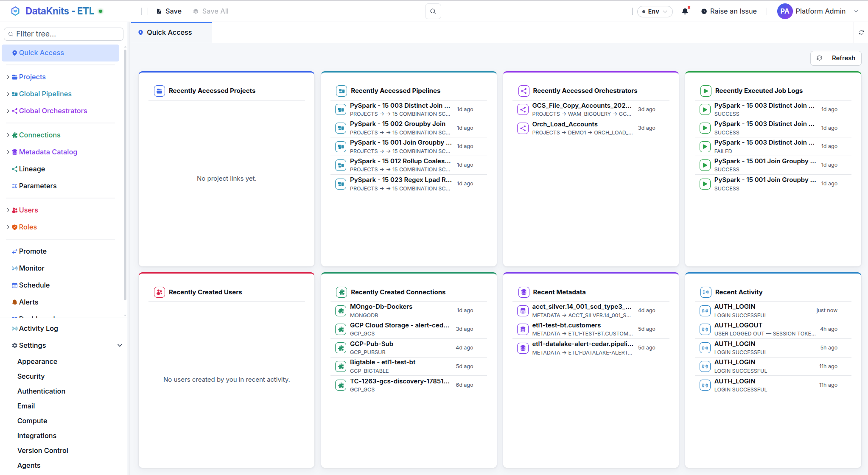Viewport: 868px width, 475px height.
Task: Open Email settings
Action: [x=26, y=406]
